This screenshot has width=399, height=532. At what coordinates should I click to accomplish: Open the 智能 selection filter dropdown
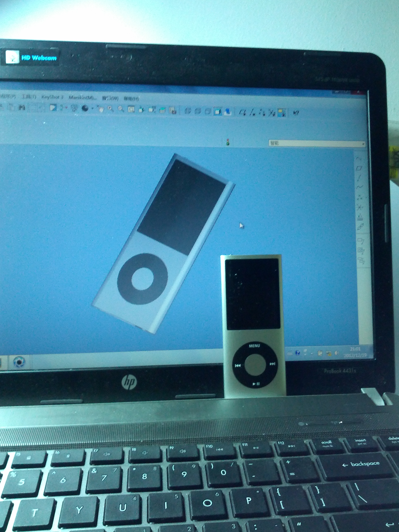point(363,144)
